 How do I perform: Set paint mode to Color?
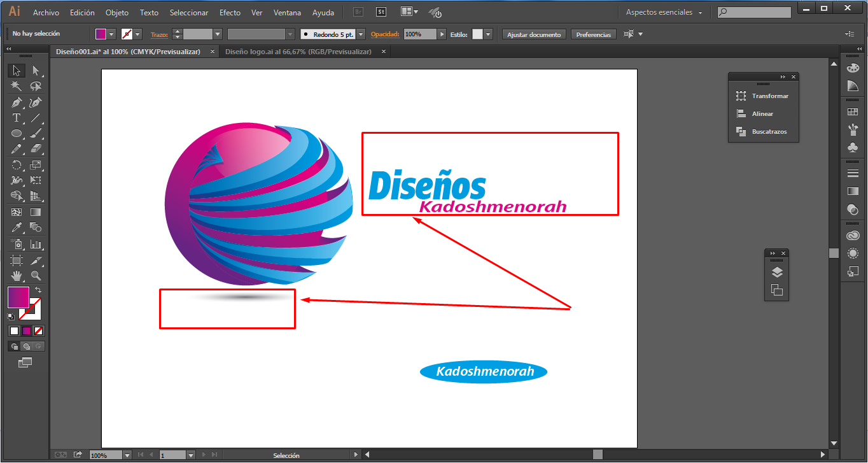point(15,331)
